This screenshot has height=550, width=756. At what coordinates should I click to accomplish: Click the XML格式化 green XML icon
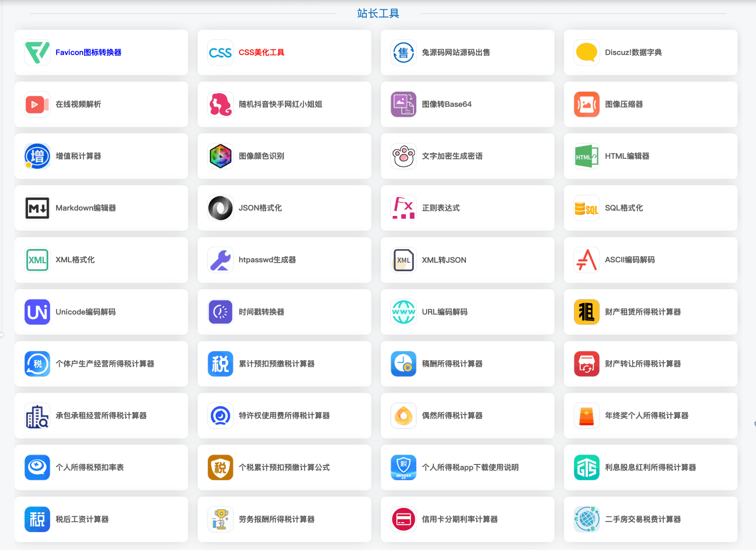[x=37, y=260]
